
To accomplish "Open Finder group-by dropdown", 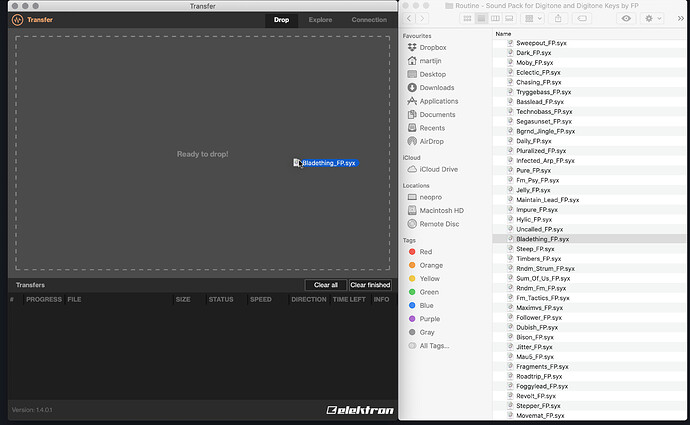I will click(533, 18).
